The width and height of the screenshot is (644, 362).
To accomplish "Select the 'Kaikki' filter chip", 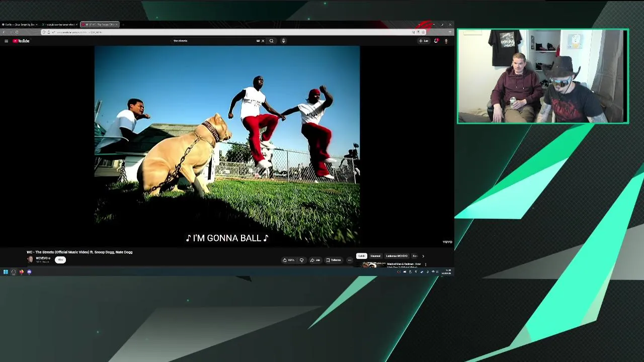I will coord(361,256).
